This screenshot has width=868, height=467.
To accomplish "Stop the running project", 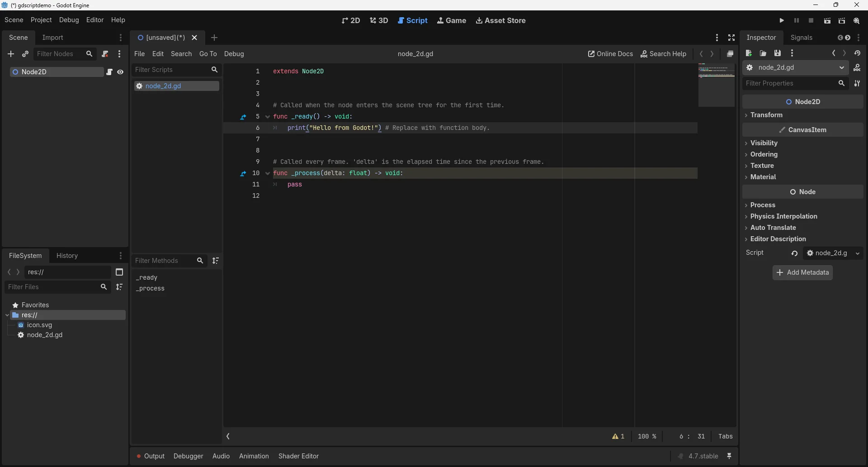I will [811, 21].
